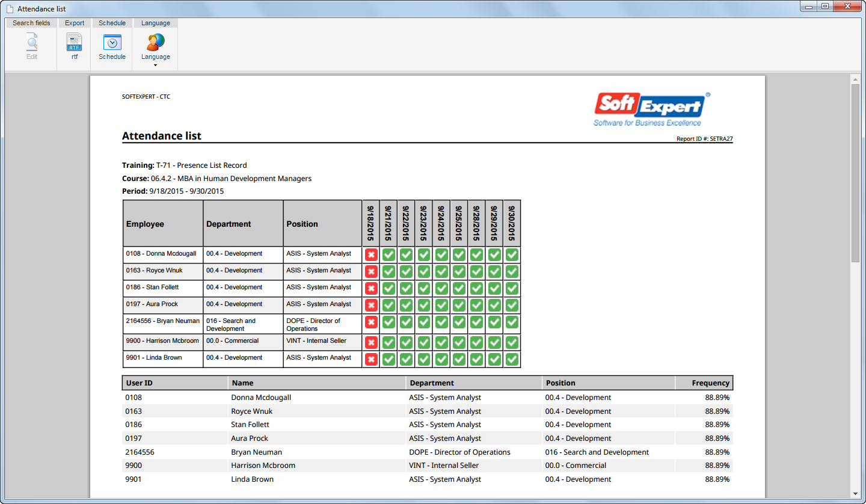Click the Language globe icon
The image size is (866, 504).
click(x=156, y=42)
